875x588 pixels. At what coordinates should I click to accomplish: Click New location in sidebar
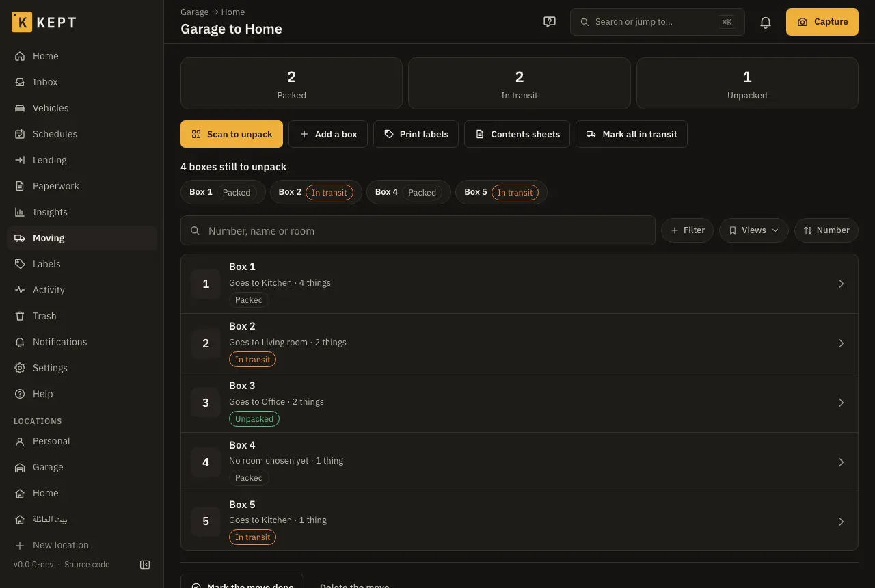pyautogui.click(x=82, y=545)
